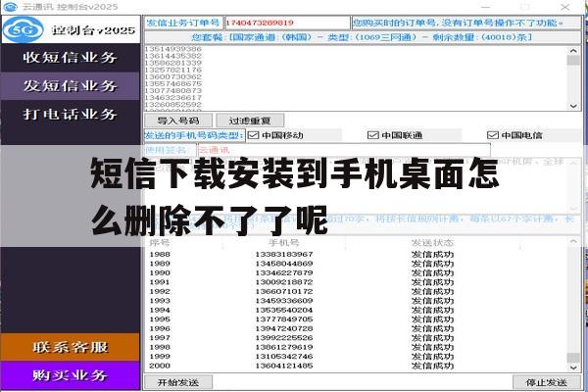Open the 打电话业务 section

71,114
